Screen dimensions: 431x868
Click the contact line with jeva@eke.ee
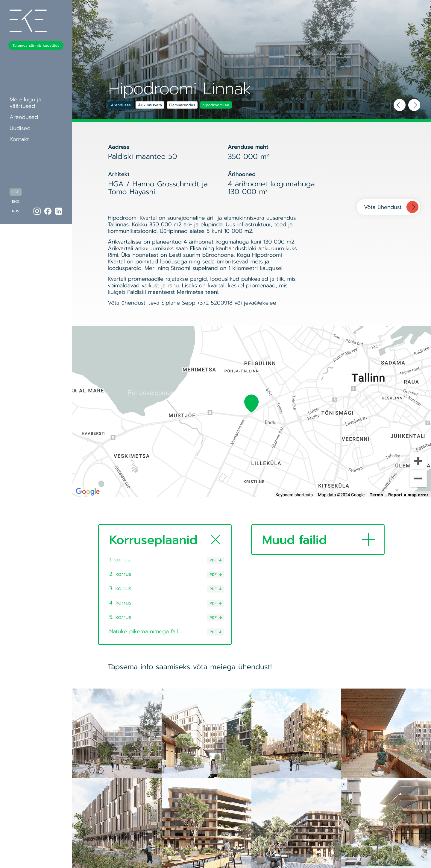pyautogui.click(x=192, y=303)
